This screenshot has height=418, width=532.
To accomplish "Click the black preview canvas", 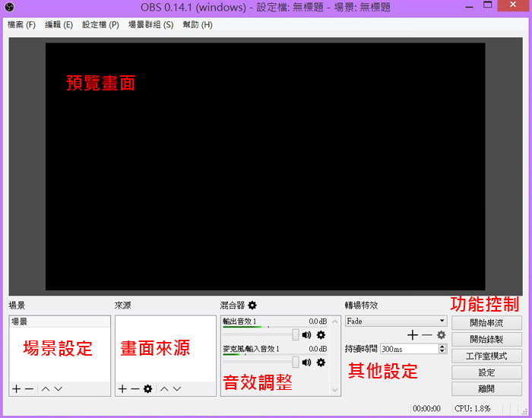I will tap(265, 166).
